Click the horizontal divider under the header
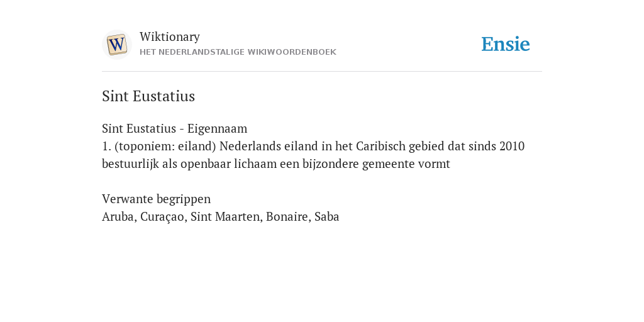This screenshot has width=644, height=322. [x=322, y=72]
